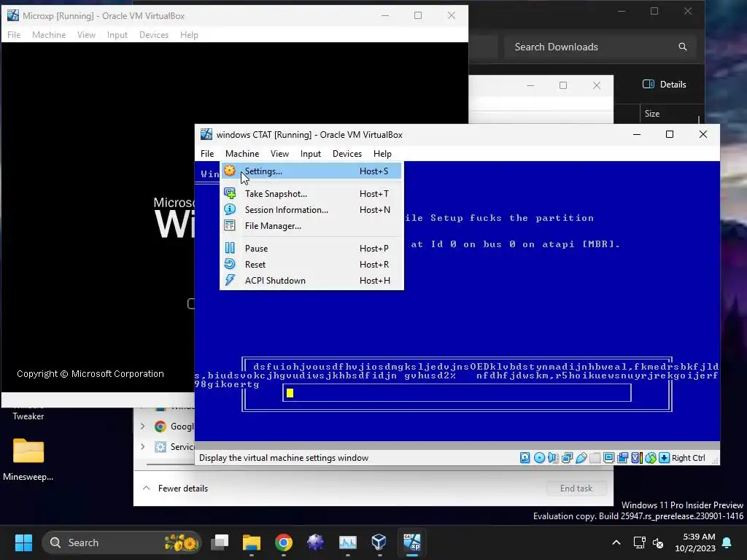Open Machine menu in Microxp window
Viewport: 747px width, 560px height.
49,35
